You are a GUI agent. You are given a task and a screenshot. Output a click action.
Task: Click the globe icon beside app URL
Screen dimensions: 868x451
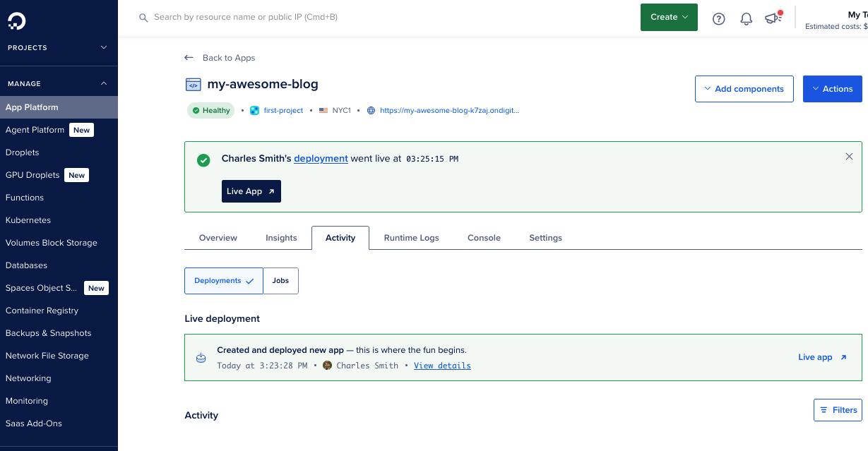371,111
